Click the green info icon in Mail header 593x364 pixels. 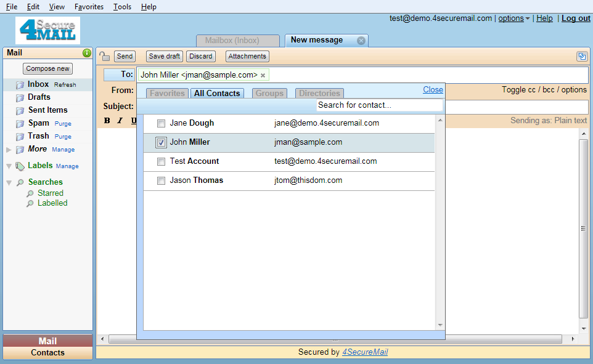[x=87, y=53]
